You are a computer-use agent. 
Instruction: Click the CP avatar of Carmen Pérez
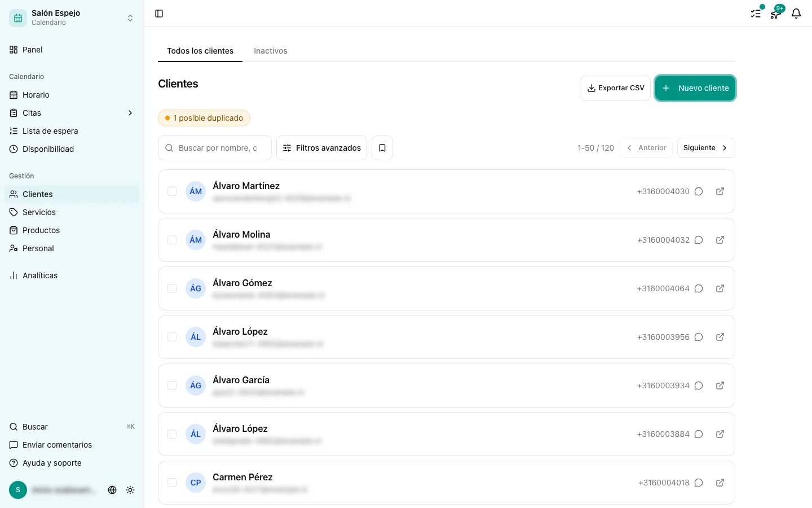[196, 483]
